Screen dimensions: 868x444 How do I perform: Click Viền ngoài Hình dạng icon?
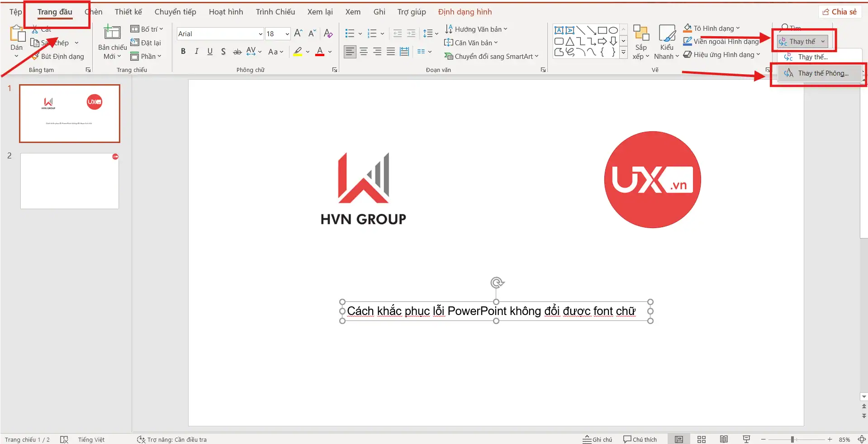(688, 41)
